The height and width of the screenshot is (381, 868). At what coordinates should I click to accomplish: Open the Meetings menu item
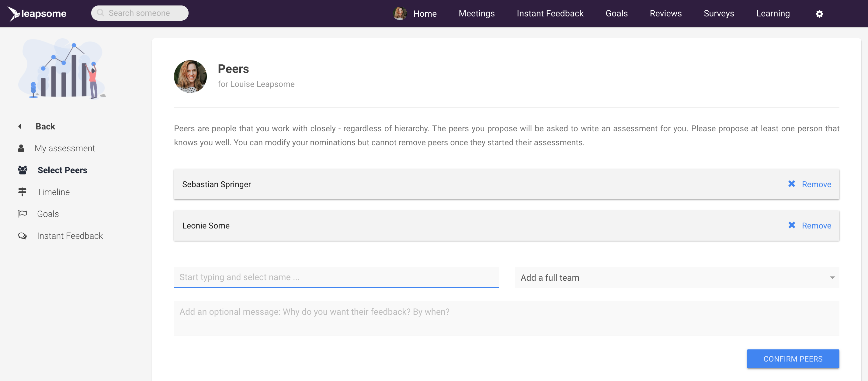coord(477,13)
